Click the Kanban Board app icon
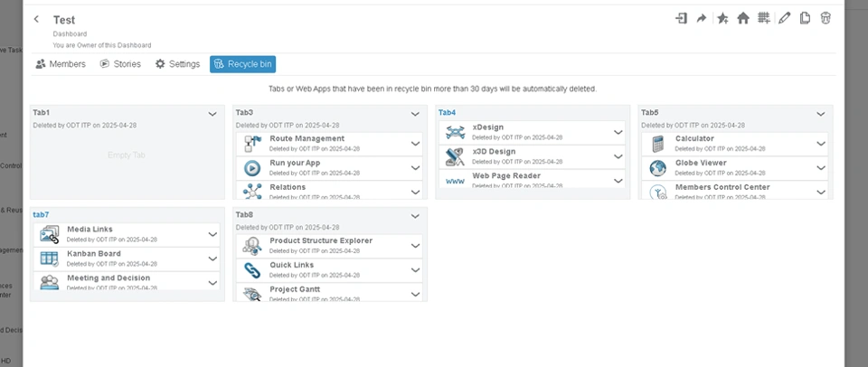868x367 pixels. pyautogui.click(x=50, y=259)
